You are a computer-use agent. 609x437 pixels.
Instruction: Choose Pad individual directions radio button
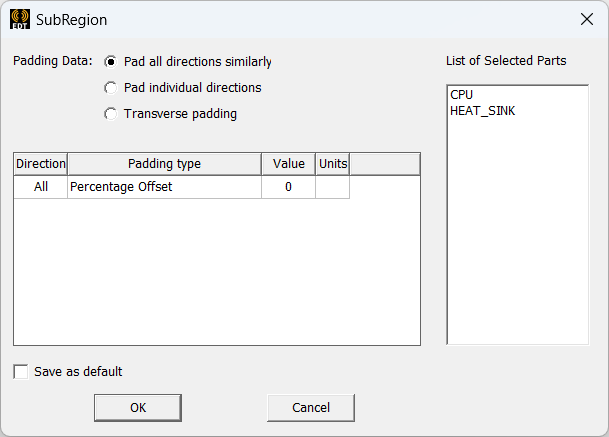coord(111,88)
